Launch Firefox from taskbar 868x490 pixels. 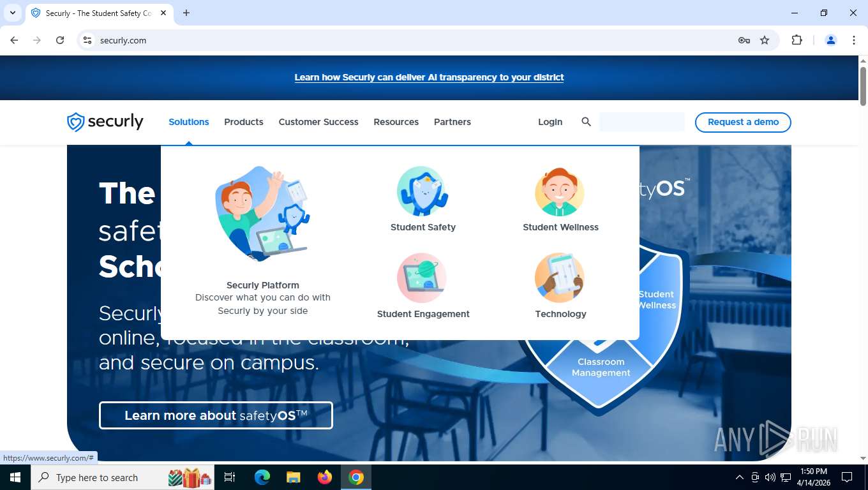pos(325,477)
